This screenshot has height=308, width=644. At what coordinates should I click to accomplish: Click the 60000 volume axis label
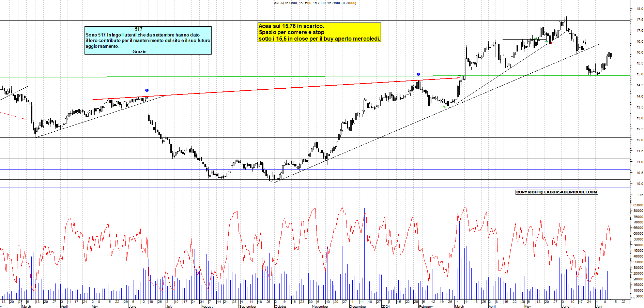[x=638, y=234]
